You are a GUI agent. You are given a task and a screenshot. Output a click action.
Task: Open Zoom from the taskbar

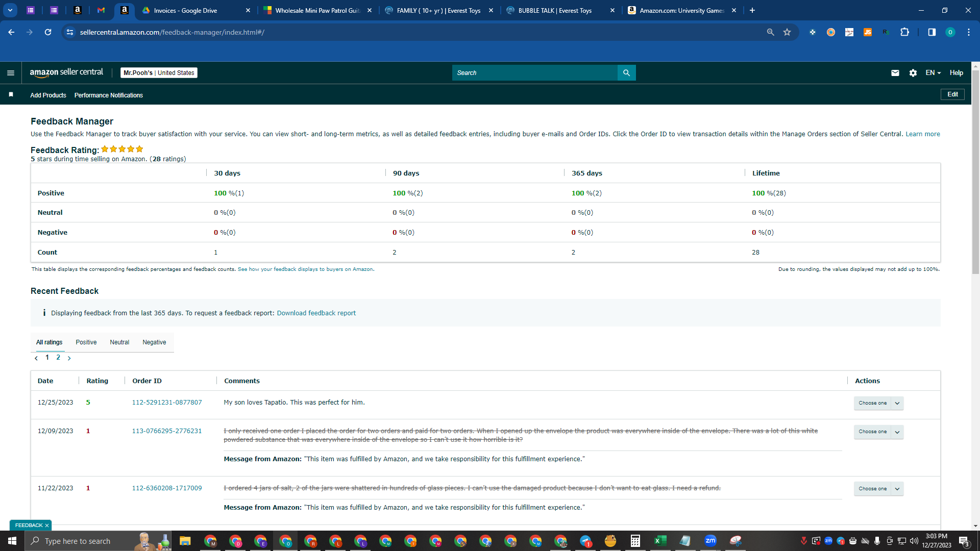[x=710, y=541]
